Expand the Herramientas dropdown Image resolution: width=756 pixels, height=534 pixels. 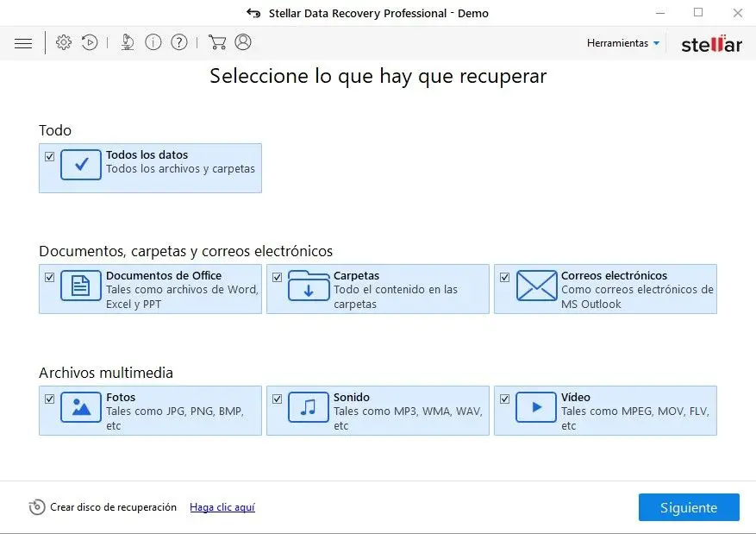(x=623, y=43)
